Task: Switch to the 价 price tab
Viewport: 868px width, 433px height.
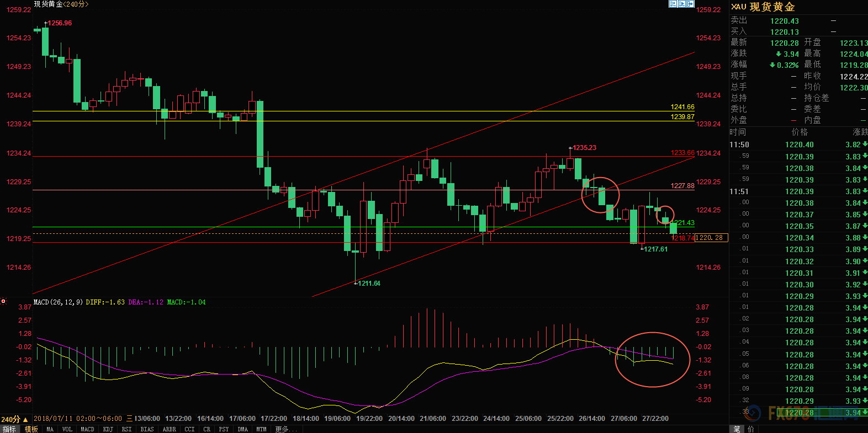Action: (x=750, y=429)
